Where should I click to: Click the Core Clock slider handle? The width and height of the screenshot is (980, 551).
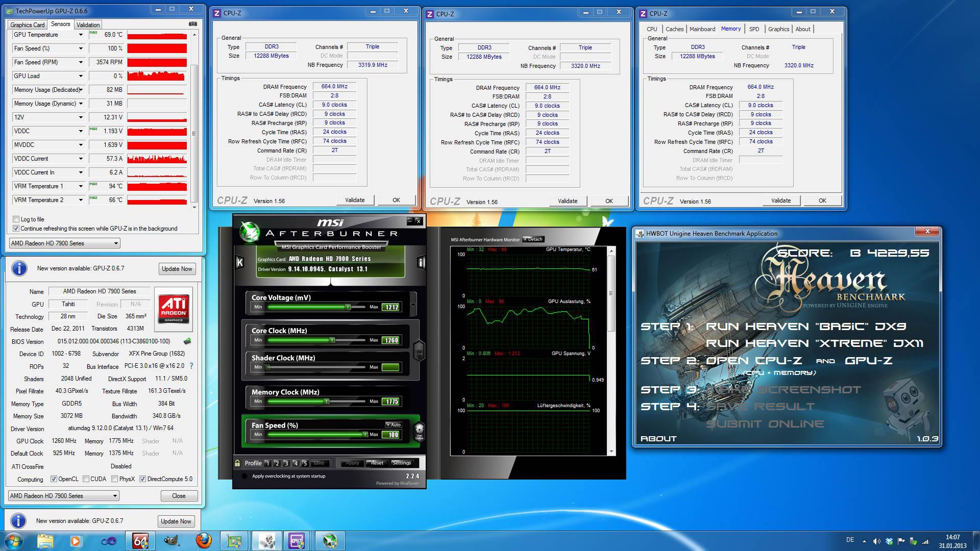pos(332,340)
